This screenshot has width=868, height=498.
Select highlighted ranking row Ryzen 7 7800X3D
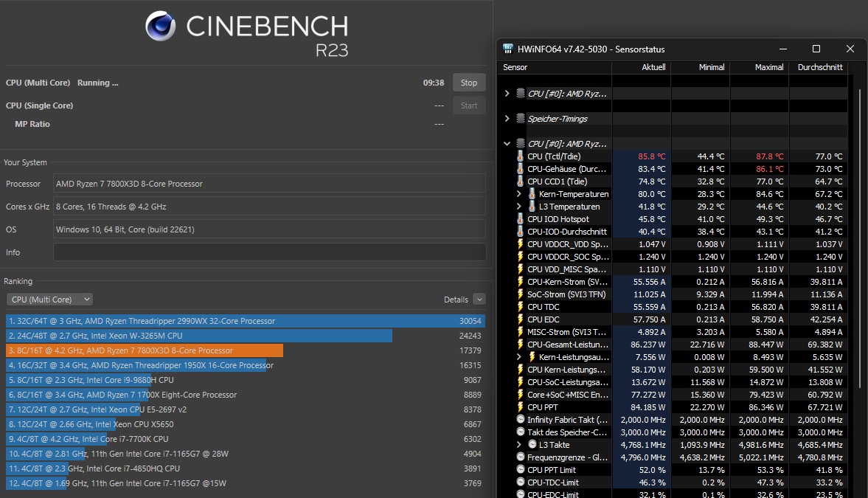coord(246,350)
